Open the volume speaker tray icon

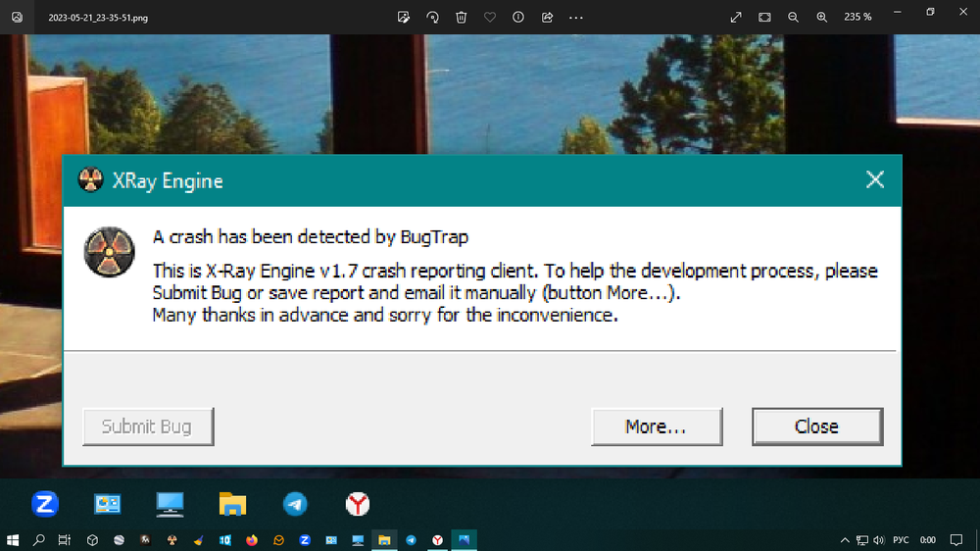click(879, 540)
